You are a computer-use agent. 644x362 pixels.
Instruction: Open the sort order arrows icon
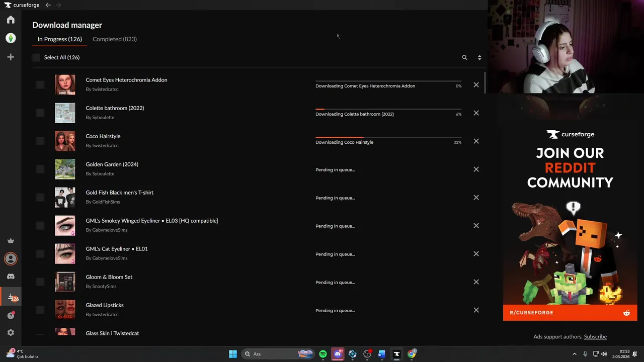coord(479,58)
